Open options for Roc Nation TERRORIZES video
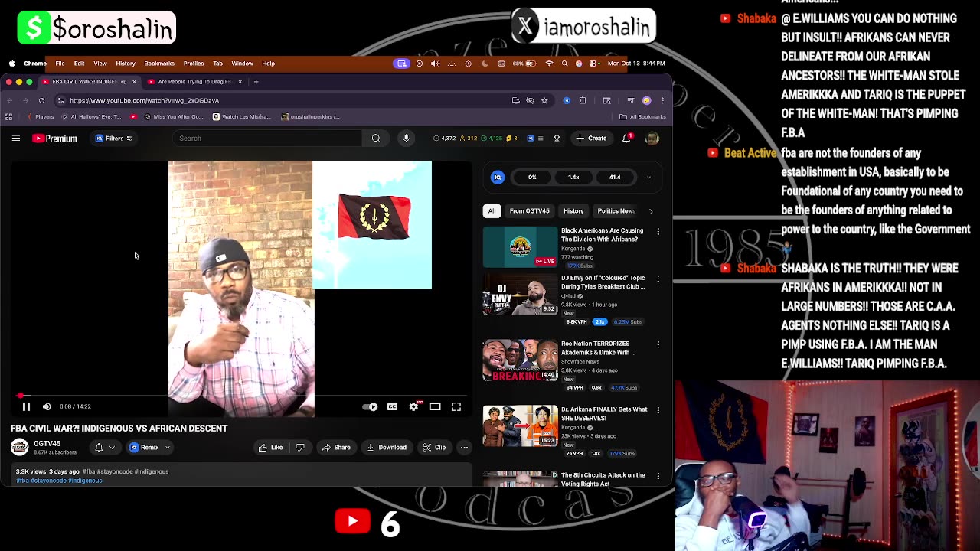The width and height of the screenshot is (980, 551). point(658,345)
